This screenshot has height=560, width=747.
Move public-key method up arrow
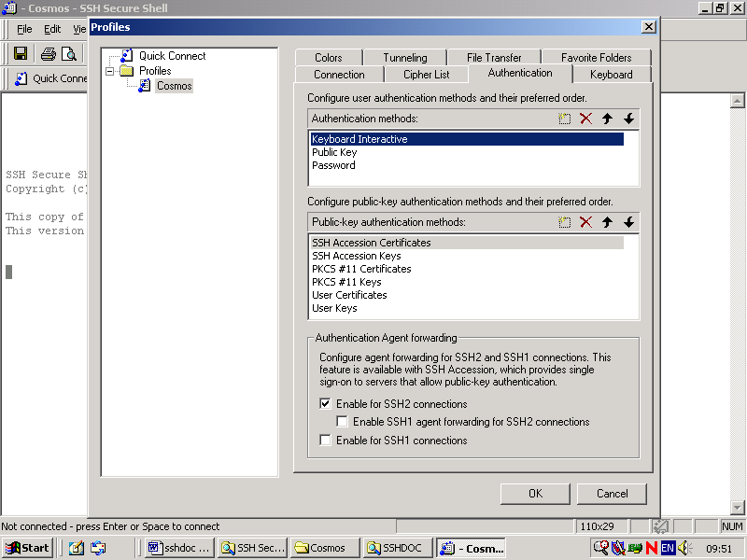pyautogui.click(x=607, y=222)
